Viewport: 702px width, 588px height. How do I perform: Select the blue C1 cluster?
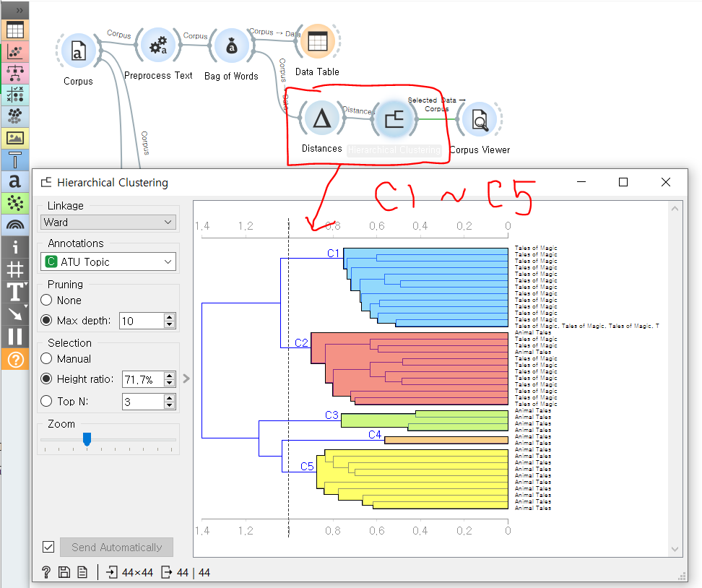tap(425, 287)
